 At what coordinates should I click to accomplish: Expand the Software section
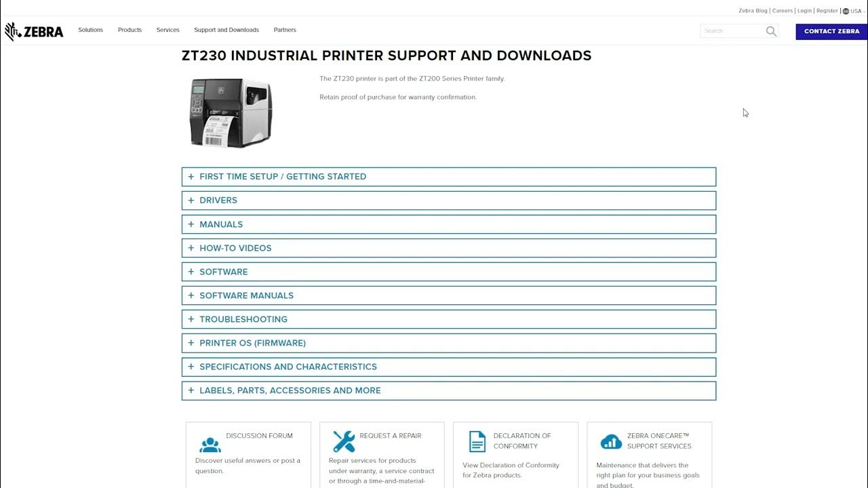click(449, 272)
